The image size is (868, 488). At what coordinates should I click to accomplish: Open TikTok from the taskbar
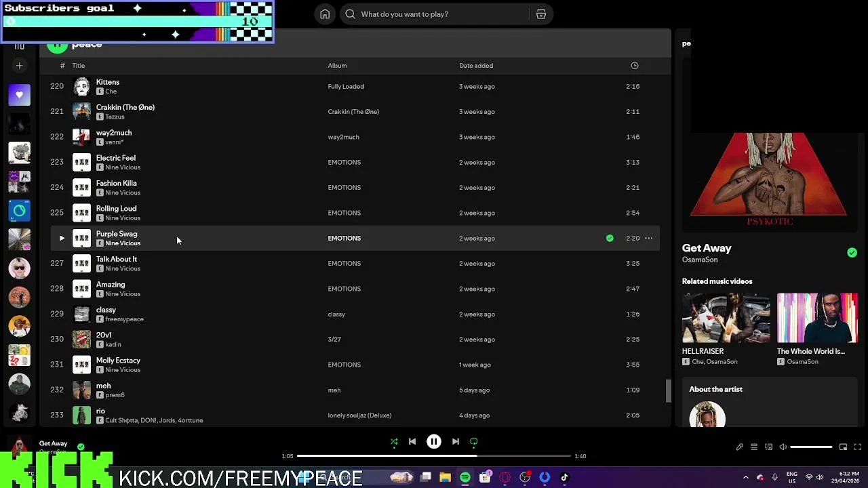point(564,478)
